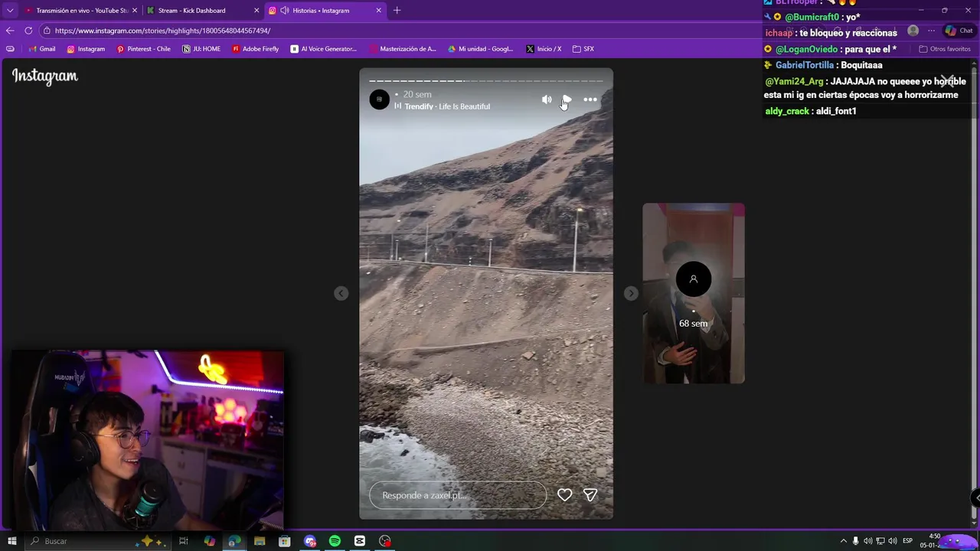Screen dimensions: 980x551
Task: Toggle the bookmarks sidebar icon at left
Action: (x=10, y=49)
